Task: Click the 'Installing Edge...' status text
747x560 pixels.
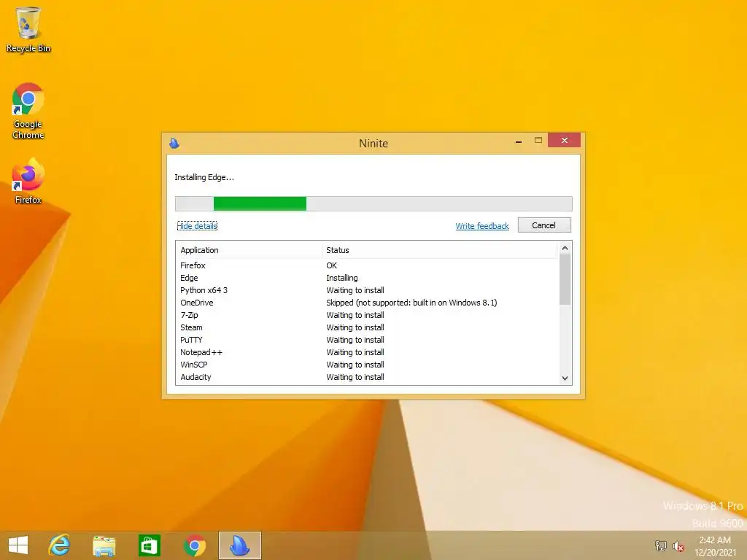Action: (204, 177)
